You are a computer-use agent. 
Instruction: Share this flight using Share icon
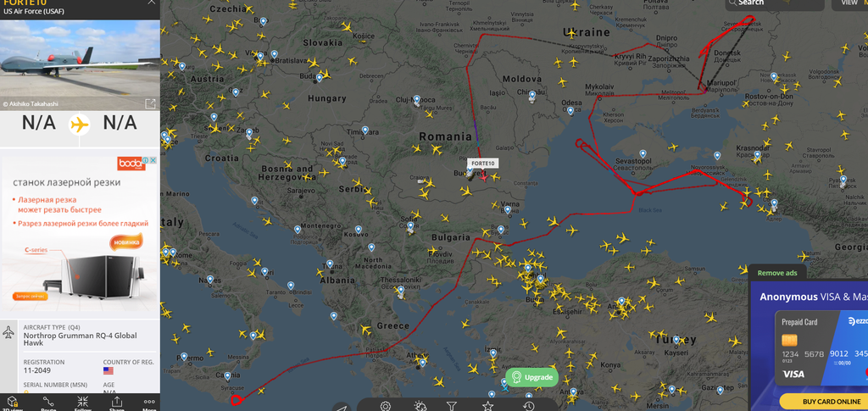(116, 403)
